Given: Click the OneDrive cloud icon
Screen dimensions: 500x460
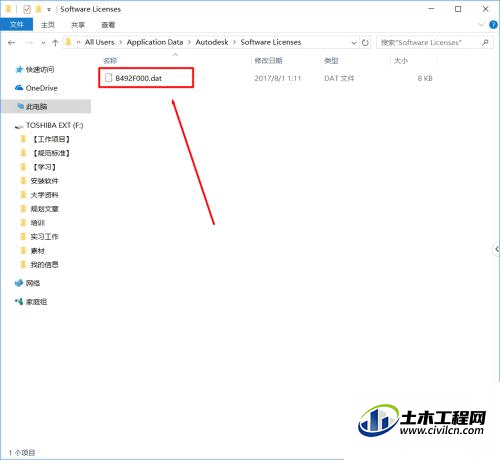Looking at the screenshot, I should pyautogui.click(x=19, y=88).
